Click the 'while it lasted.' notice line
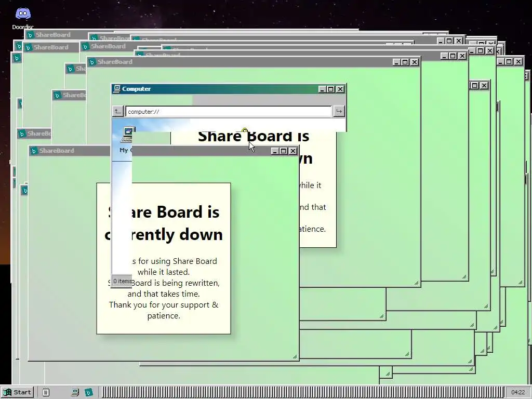 (x=164, y=272)
